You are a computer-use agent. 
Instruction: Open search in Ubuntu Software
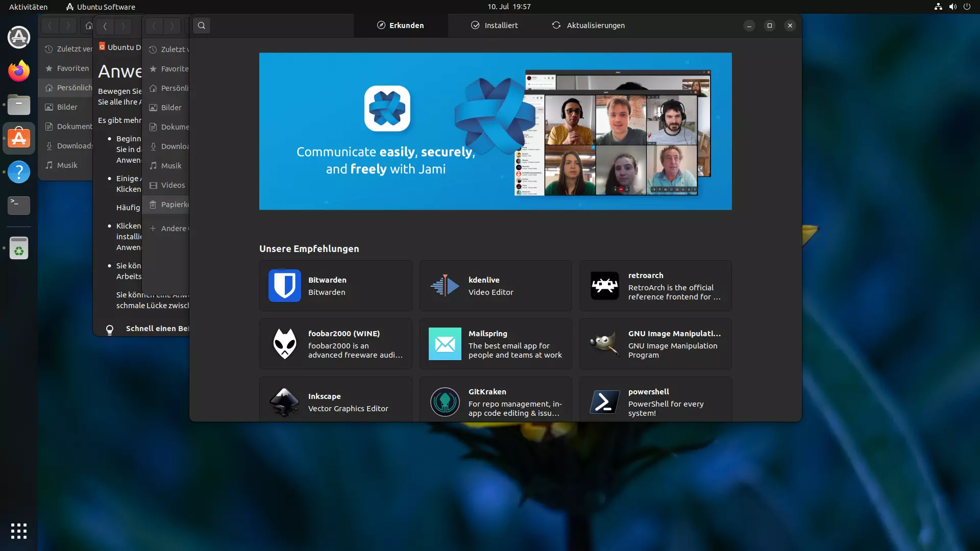[x=202, y=26]
